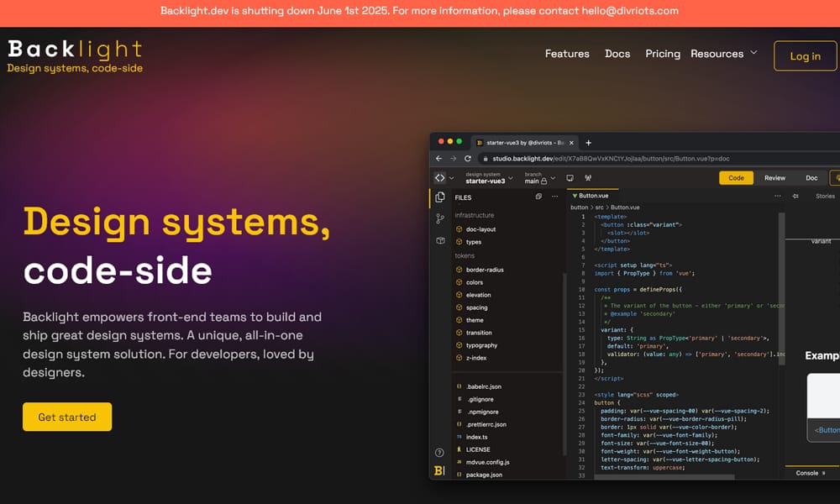Click the collapse-folders icon beside the FILES header
This screenshot has width=840, height=504.
(x=538, y=196)
